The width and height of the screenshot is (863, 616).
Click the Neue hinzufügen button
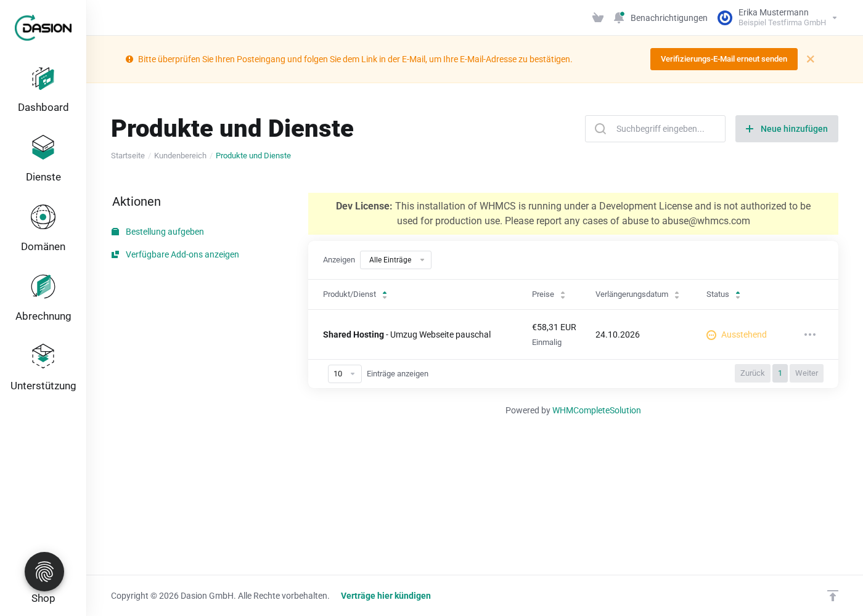[x=787, y=129]
